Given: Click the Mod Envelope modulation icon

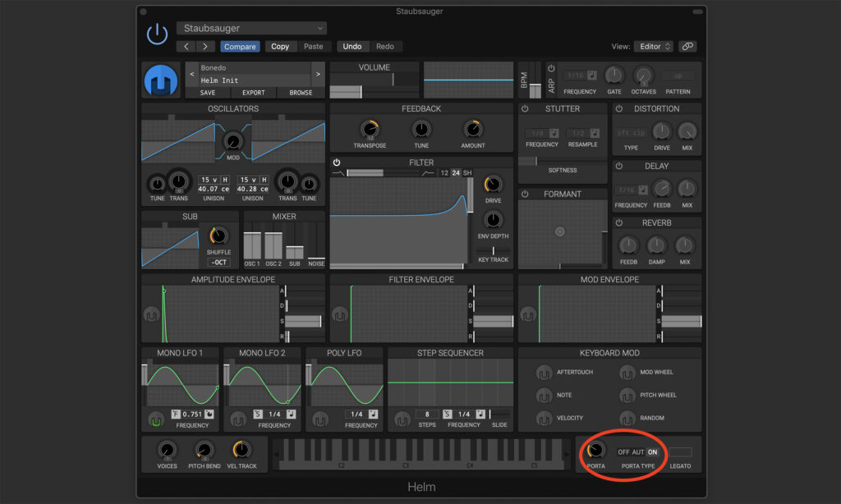Looking at the screenshot, I should point(528,314).
